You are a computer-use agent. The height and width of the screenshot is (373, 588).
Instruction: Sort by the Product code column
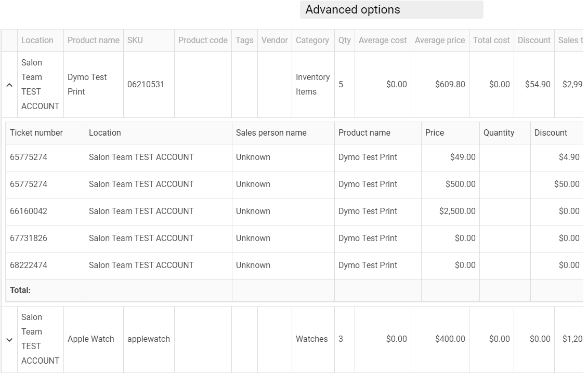(203, 41)
